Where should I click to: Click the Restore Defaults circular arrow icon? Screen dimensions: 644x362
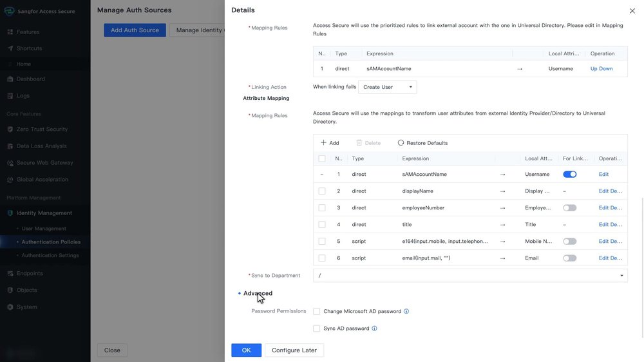coord(401,142)
